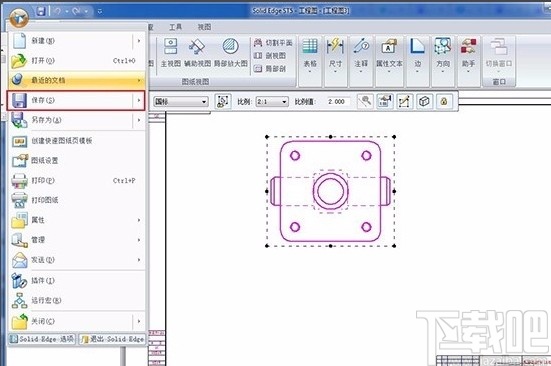Click the 局部剖 tool
Screen dimensions: 551x366
click(x=270, y=69)
